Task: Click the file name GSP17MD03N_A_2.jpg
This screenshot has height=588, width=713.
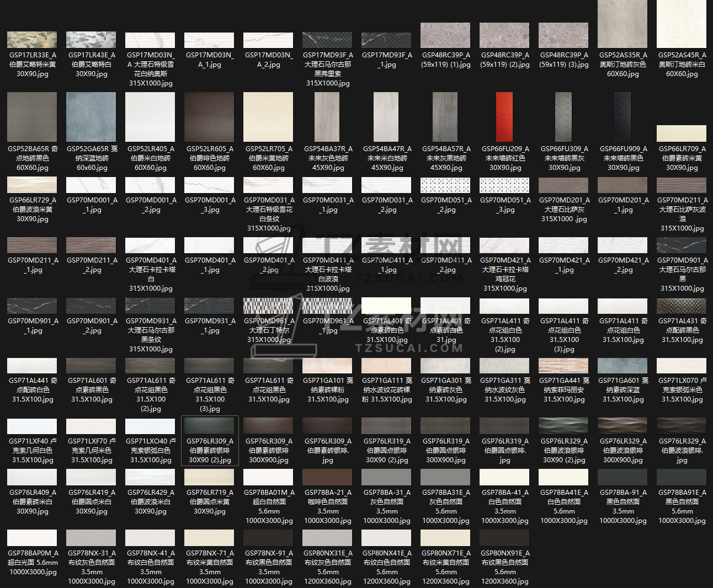Action: [269, 60]
